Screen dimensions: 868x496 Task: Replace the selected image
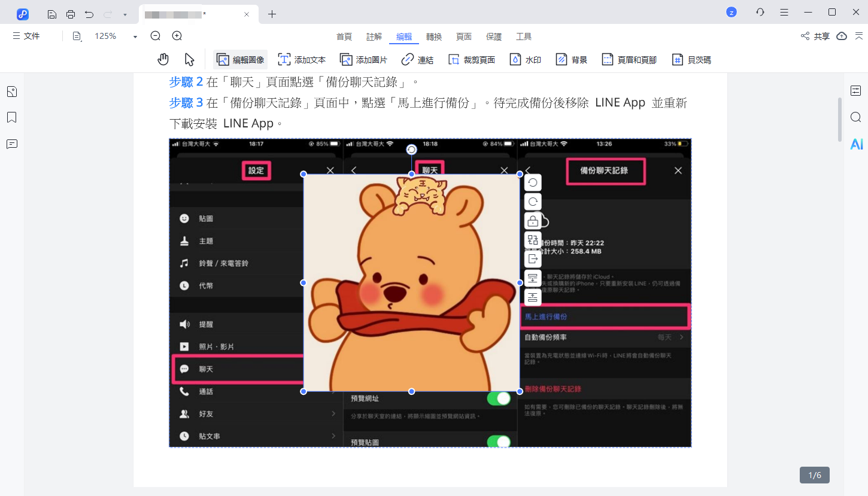533,240
